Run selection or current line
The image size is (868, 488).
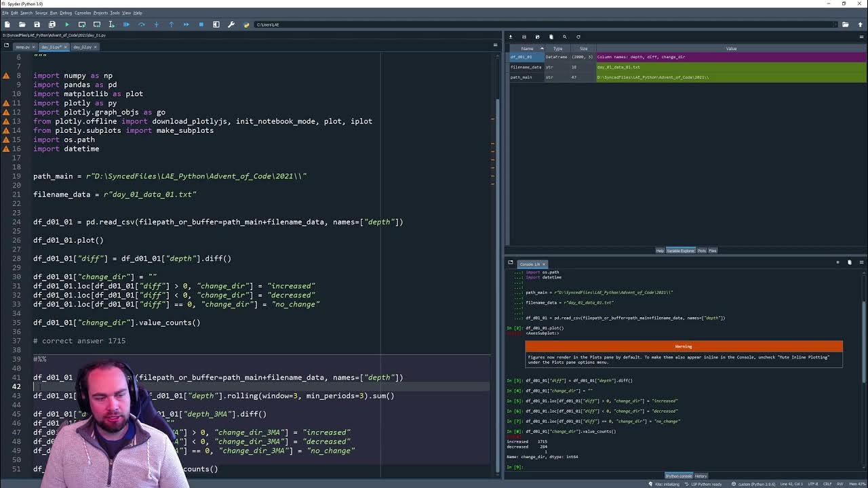(x=112, y=24)
